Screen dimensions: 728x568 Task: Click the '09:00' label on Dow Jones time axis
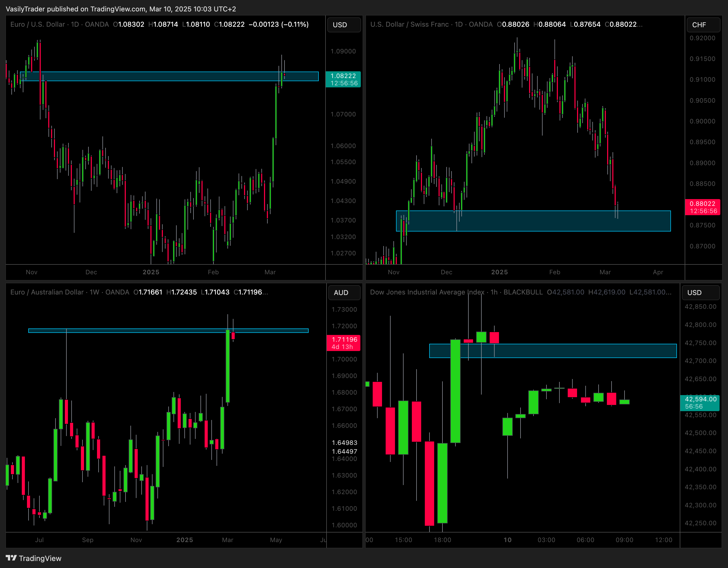[x=624, y=540]
